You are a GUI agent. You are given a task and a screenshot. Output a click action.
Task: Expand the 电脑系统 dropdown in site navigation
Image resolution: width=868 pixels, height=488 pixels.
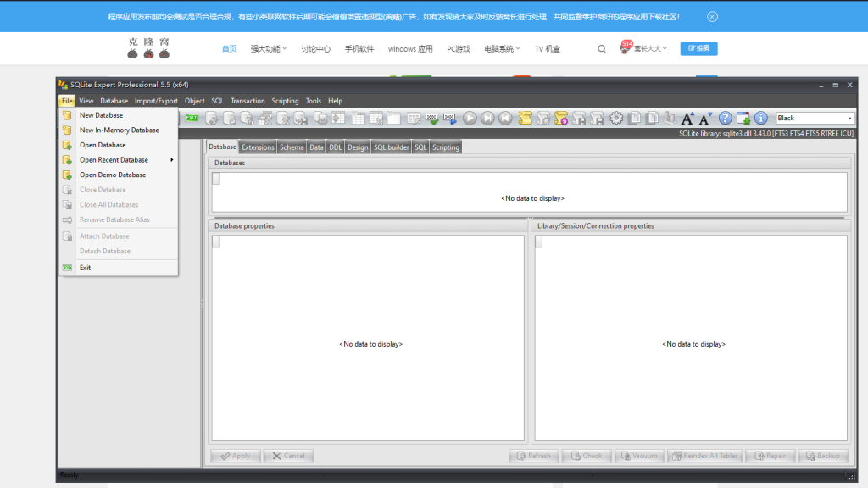coord(502,48)
